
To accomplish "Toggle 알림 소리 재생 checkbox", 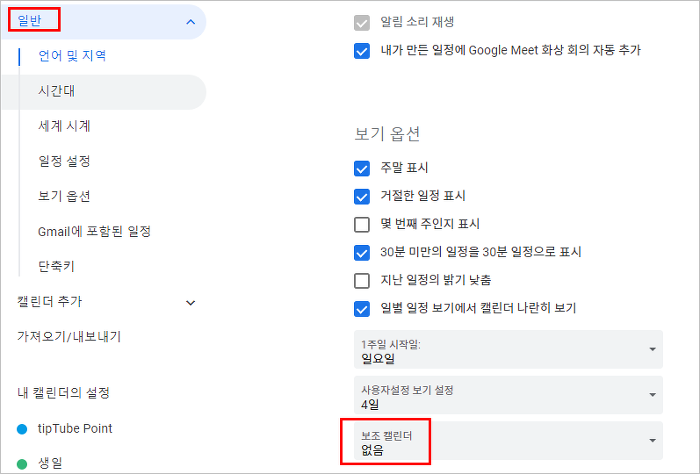I will click(362, 23).
